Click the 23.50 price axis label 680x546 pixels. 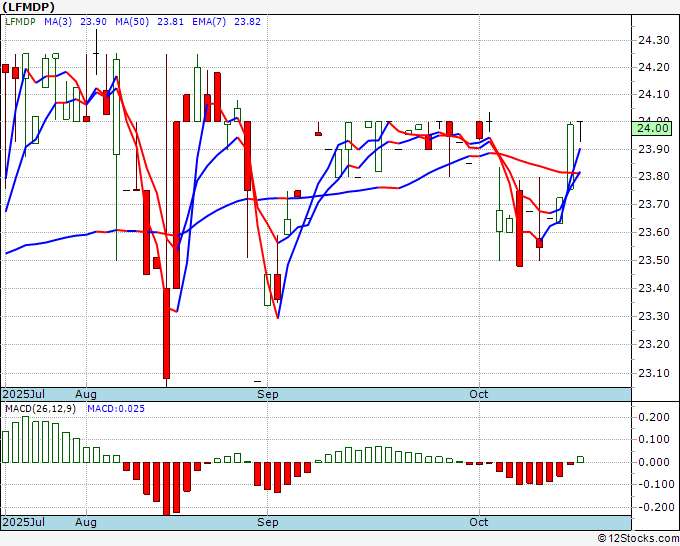click(x=654, y=260)
